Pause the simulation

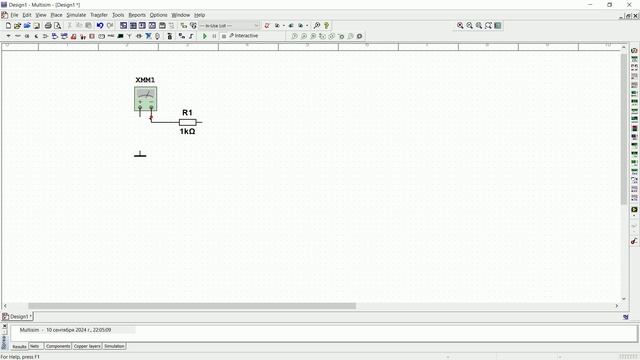[214, 36]
